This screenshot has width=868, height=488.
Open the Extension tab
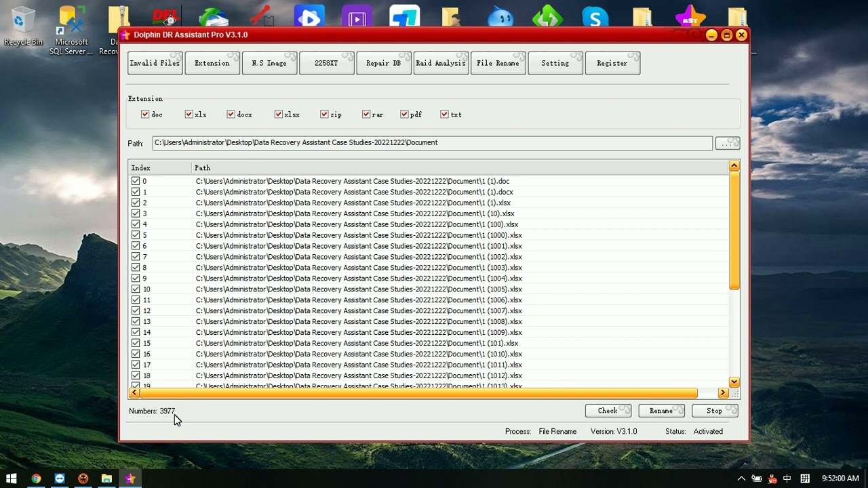pyautogui.click(x=212, y=63)
